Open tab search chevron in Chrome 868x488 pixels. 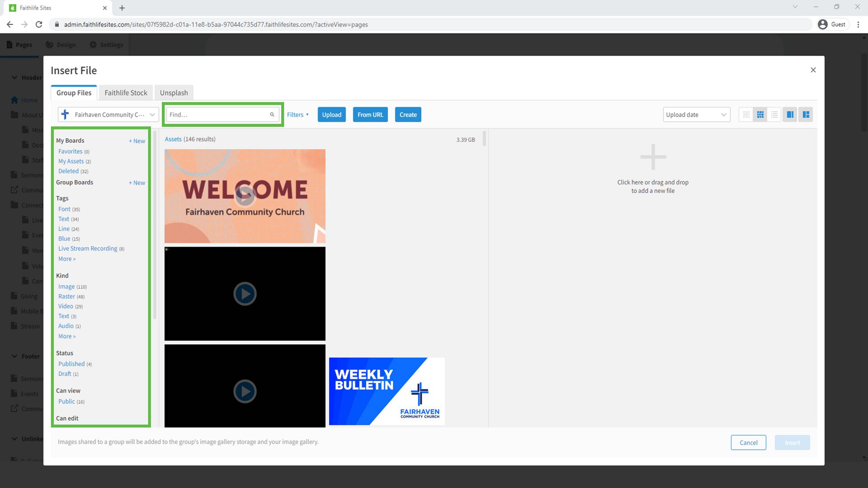[795, 7]
